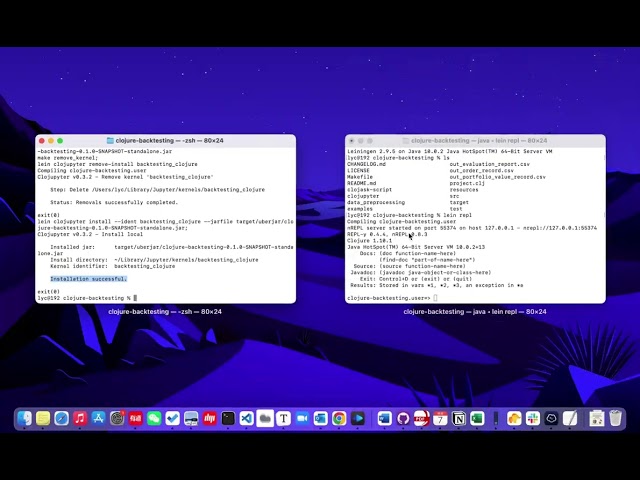
Task: Click the gray cloud app icon
Action: [x=265, y=418]
